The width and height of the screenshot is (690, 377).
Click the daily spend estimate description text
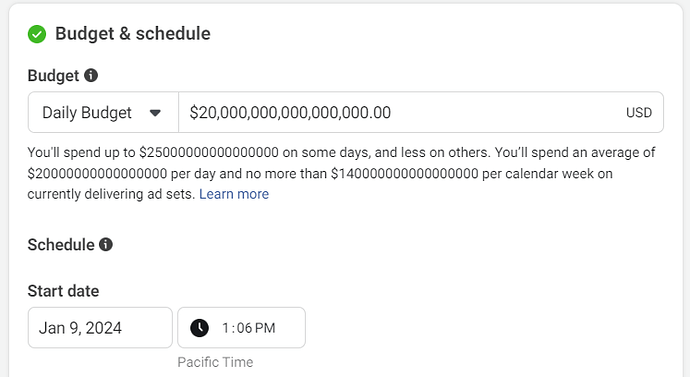(341, 173)
